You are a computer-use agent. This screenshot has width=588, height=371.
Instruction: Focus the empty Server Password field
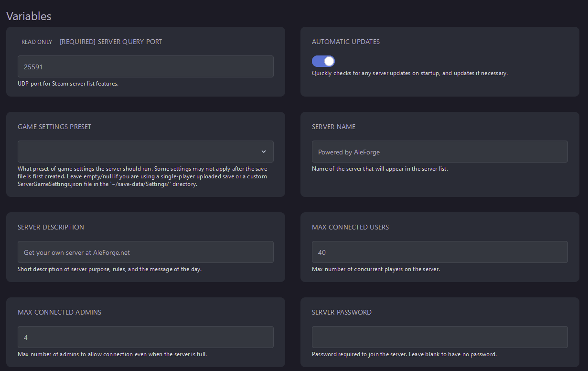click(x=439, y=337)
